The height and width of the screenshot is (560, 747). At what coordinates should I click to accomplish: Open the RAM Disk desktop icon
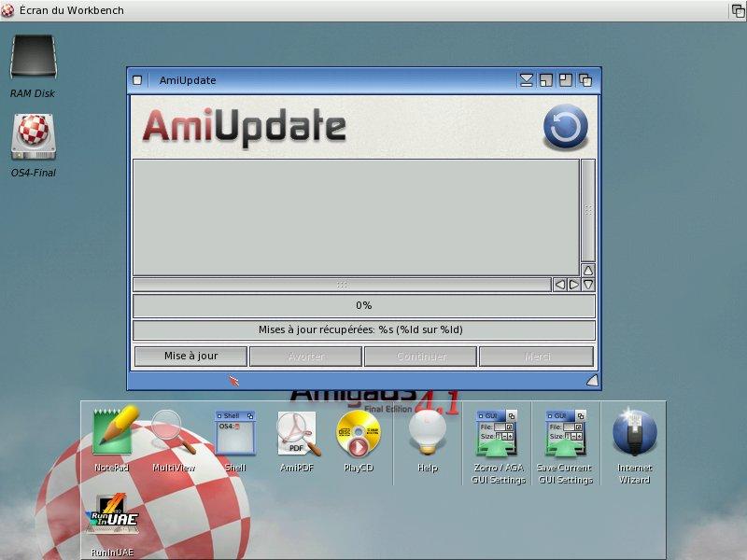(34, 57)
